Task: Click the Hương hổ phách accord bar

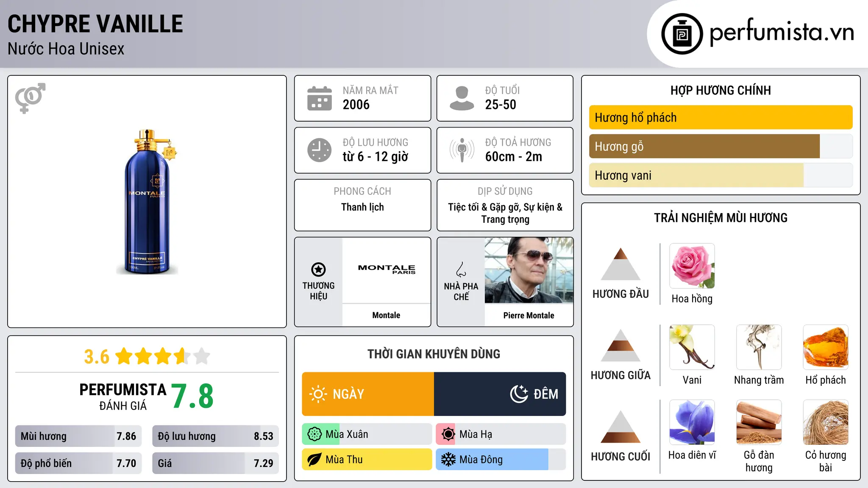Action: click(x=721, y=117)
